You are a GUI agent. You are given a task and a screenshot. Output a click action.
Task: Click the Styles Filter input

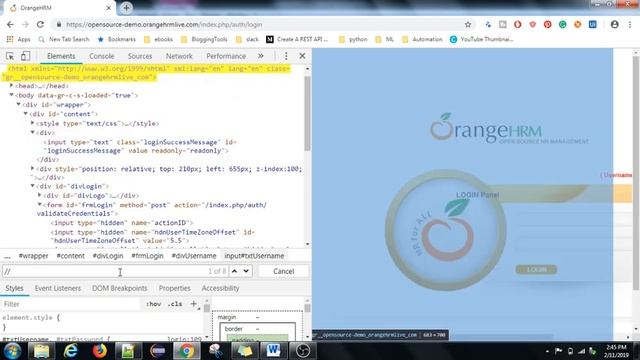(70, 304)
